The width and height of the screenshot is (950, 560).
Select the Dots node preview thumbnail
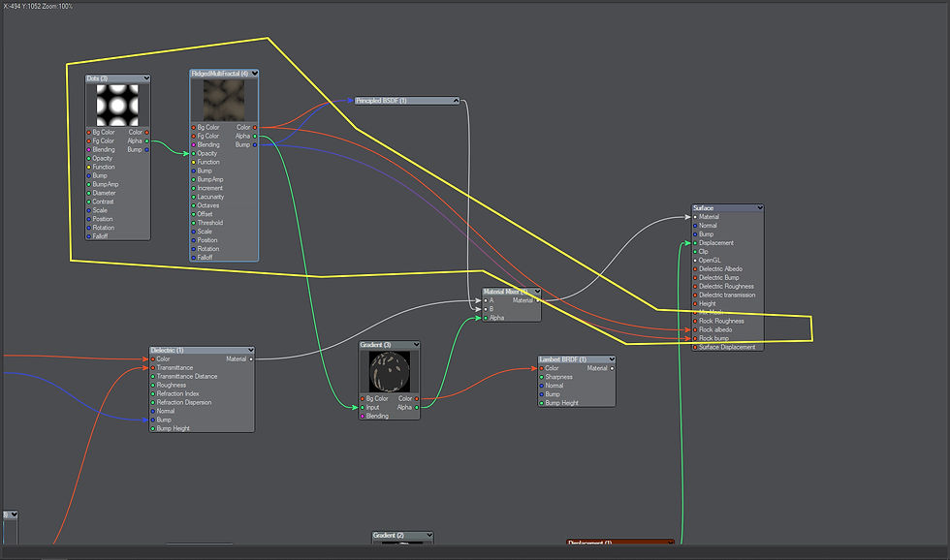tap(117, 106)
